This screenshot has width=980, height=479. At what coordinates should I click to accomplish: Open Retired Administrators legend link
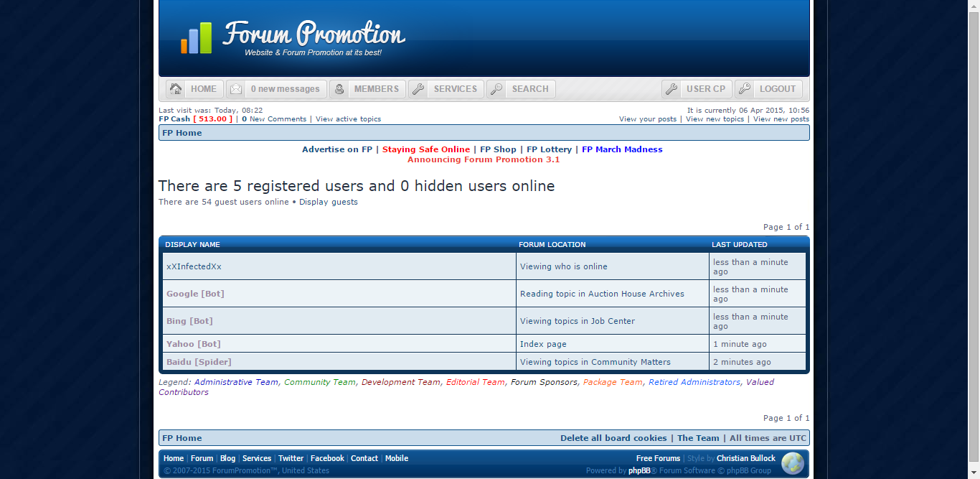click(694, 382)
